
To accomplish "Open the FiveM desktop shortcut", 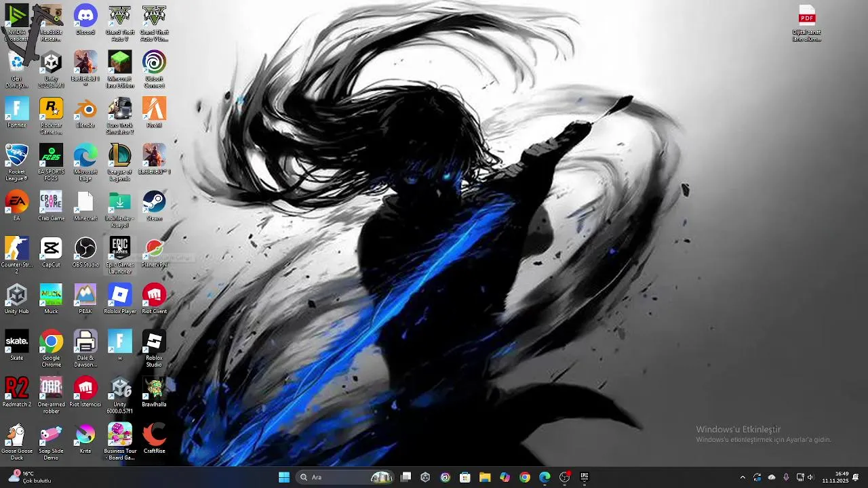I will point(155,113).
